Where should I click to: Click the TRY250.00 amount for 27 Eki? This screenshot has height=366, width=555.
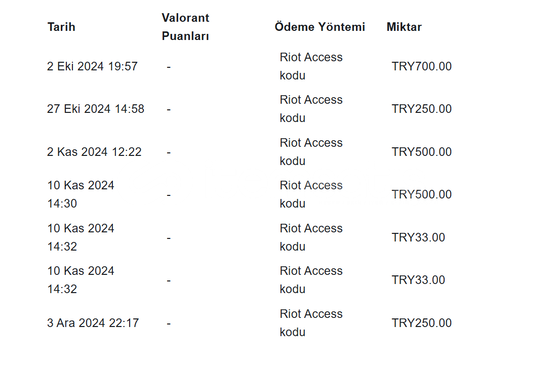point(422,109)
